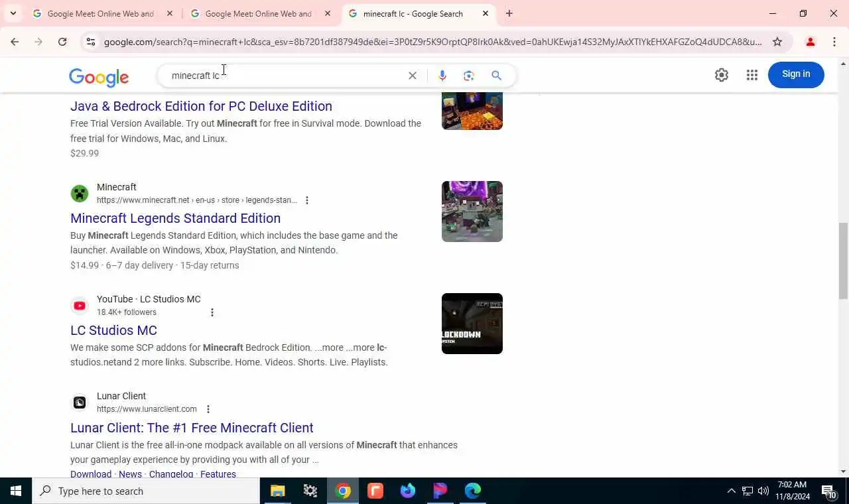Open Google quick settings gear icon
The width and height of the screenshot is (849, 504).
(722, 75)
